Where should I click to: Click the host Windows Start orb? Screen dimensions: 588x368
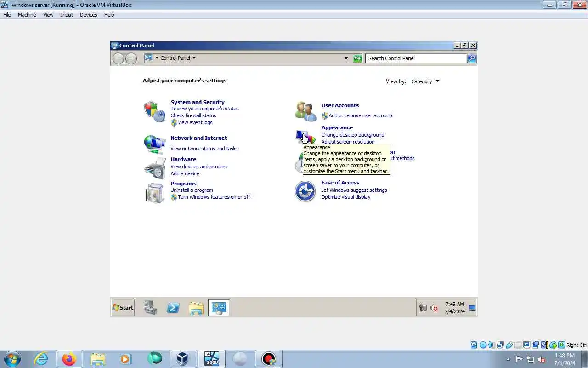[12, 359]
